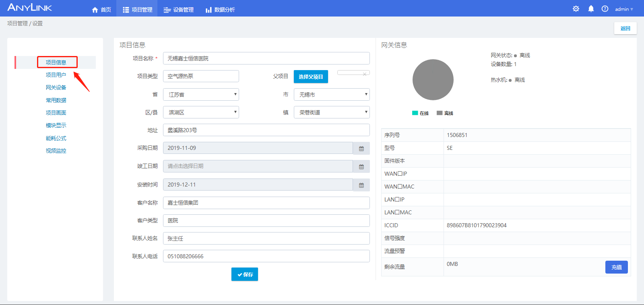
Task: Select 项目用户 in sidebar
Action: (56, 75)
